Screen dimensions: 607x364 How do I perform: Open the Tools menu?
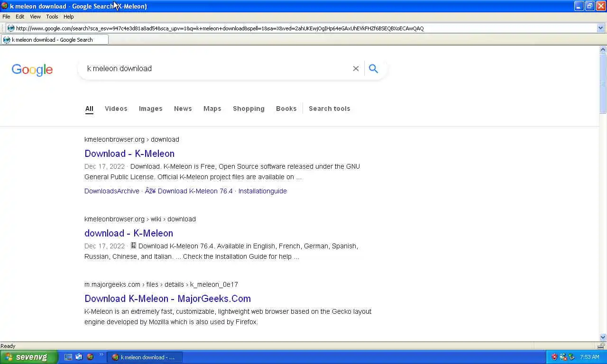(52, 17)
